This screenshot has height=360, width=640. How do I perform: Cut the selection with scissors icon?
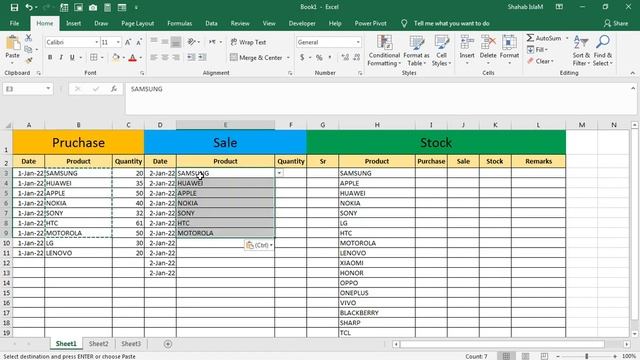click(x=29, y=38)
